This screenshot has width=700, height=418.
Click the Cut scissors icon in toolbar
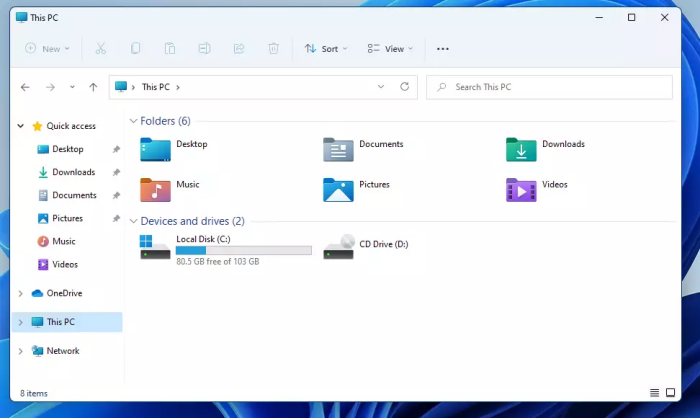(100, 48)
